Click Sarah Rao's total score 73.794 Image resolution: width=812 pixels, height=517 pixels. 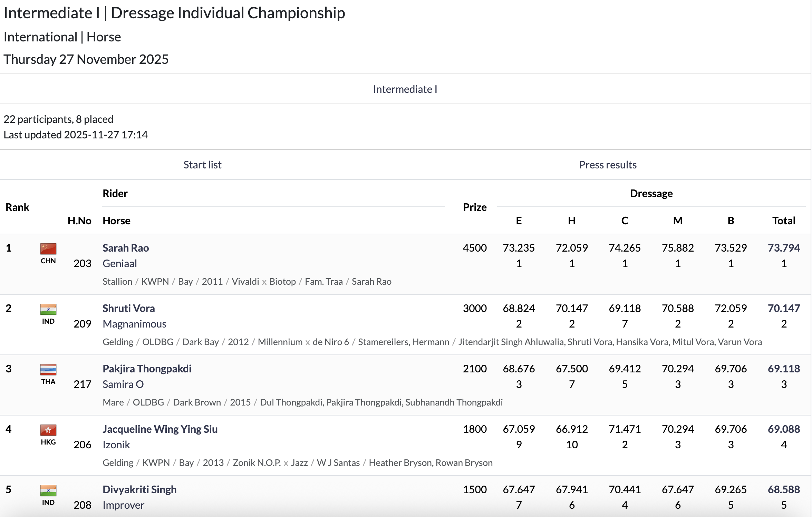784,248
